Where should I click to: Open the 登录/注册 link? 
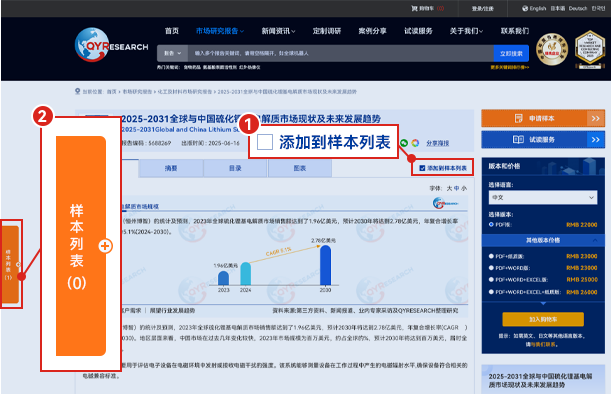(483, 8)
